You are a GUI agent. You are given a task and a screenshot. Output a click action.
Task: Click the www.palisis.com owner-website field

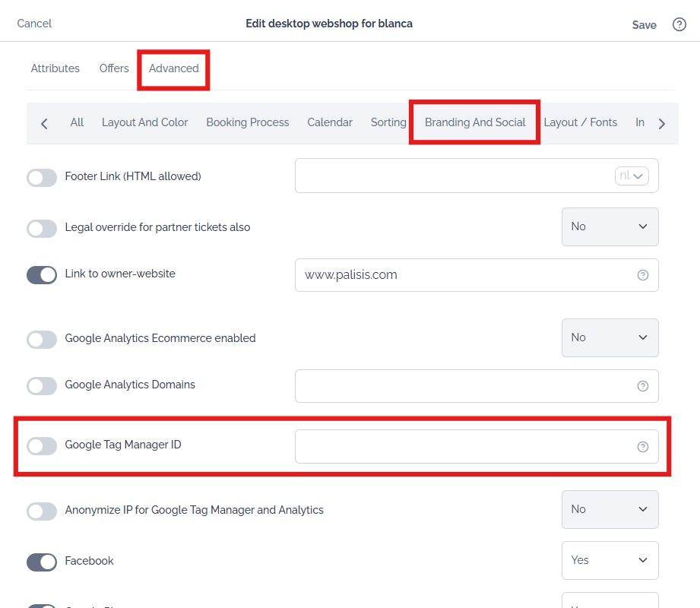(477, 275)
